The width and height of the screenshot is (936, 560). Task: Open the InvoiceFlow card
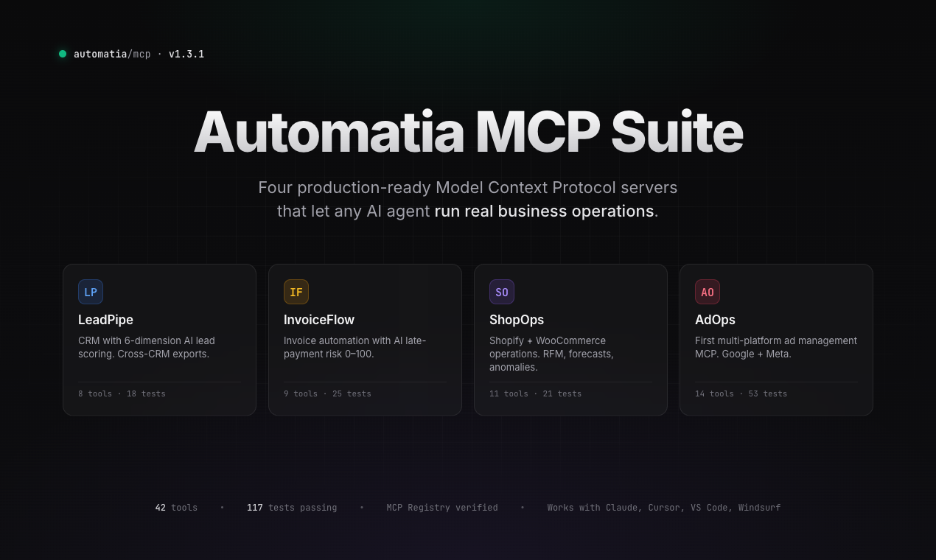pos(365,340)
